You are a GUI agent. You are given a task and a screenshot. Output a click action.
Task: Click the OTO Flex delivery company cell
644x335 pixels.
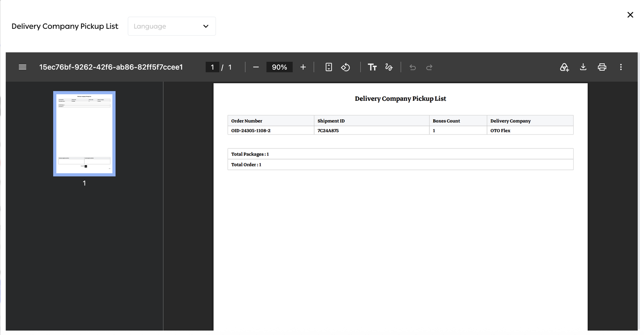tap(530, 130)
